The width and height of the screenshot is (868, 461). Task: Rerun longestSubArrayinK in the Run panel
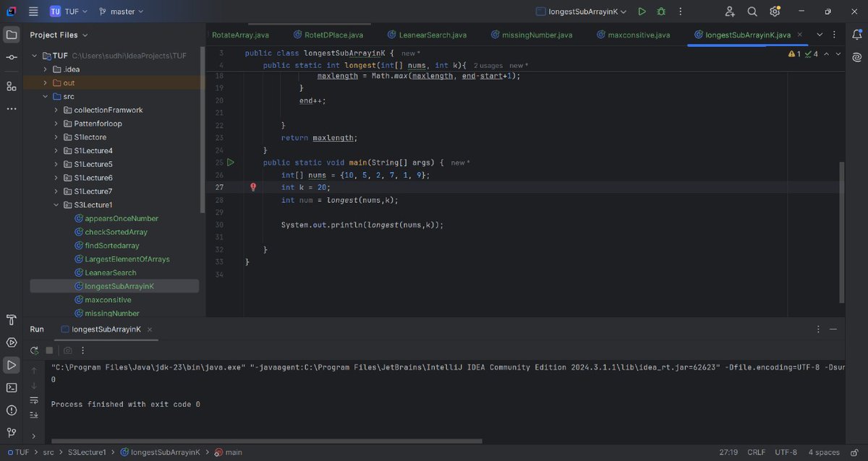pos(34,350)
